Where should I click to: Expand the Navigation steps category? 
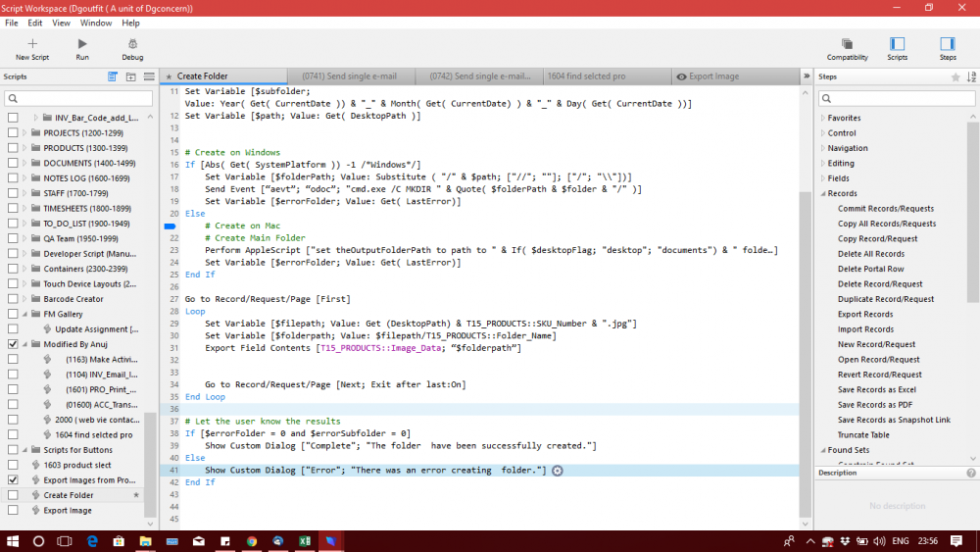823,148
